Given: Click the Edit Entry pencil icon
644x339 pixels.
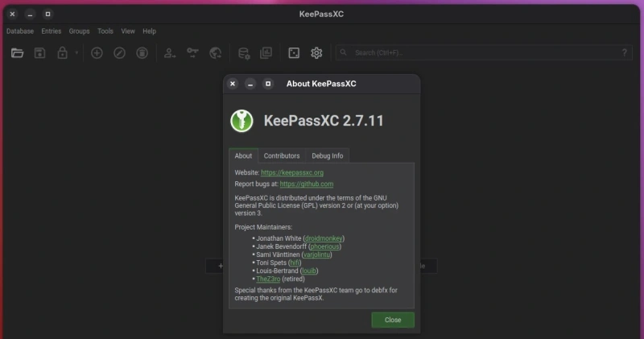Looking at the screenshot, I should coord(119,53).
